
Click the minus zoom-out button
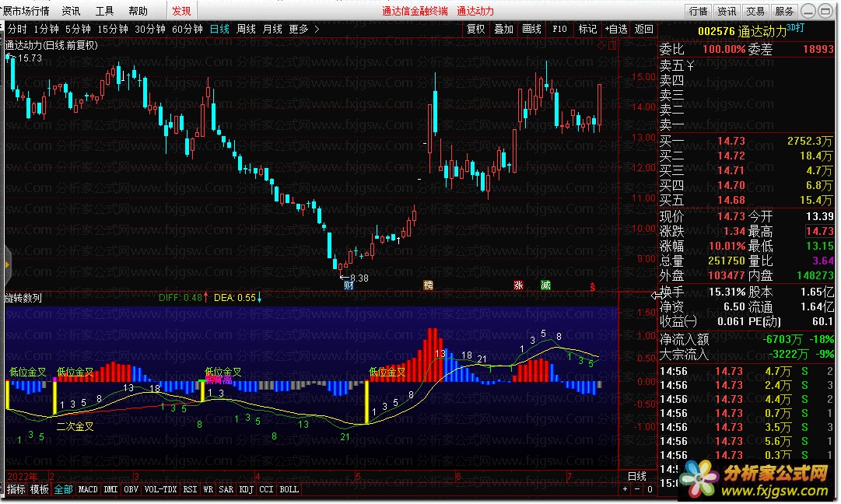tap(636, 489)
